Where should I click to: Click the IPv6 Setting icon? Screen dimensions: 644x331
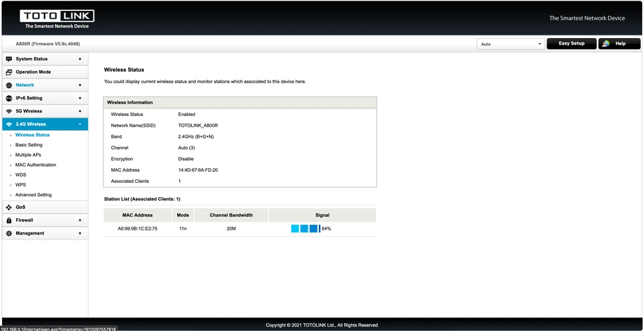tap(9, 98)
